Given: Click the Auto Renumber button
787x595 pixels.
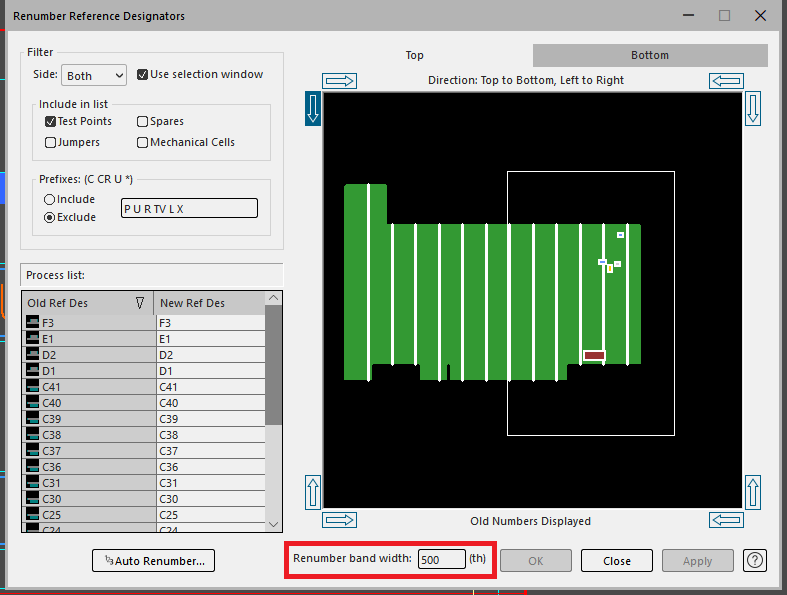Looking at the screenshot, I should tap(153, 561).
